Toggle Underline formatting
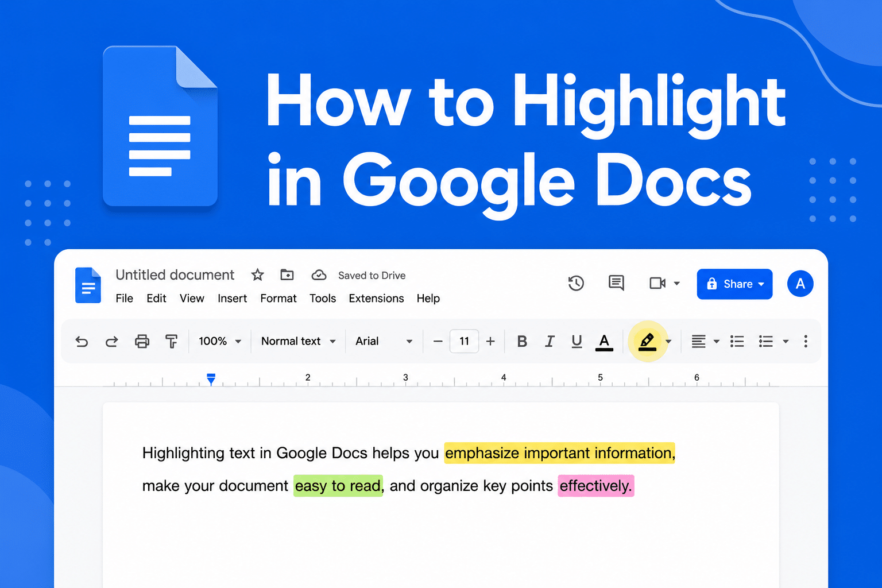Image resolution: width=882 pixels, height=588 pixels. [x=577, y=342]
